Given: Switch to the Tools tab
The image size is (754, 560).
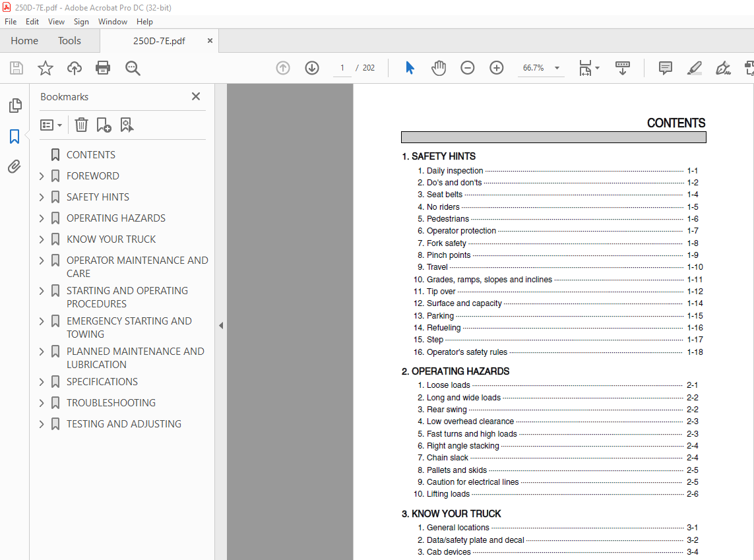Looking at the screenshot, I should (x=70, y=41).
